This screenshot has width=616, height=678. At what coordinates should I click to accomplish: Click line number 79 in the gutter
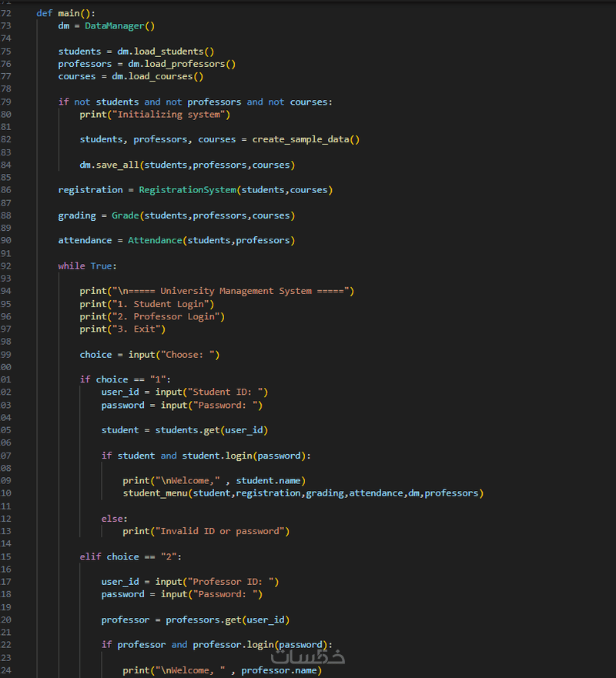(6, 102)
